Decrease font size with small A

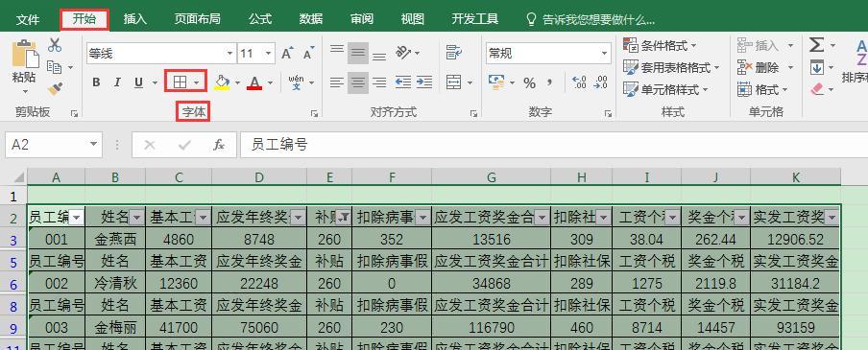[x=308, y=54]
